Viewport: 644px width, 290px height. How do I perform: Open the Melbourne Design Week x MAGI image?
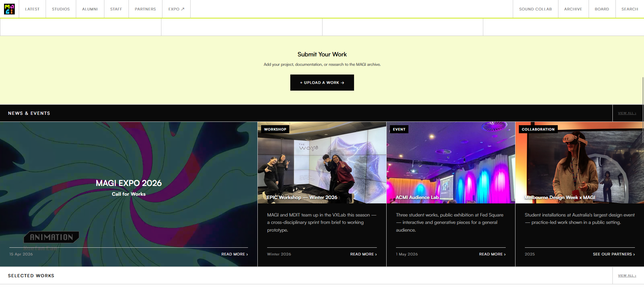click(x=580, y=162)
